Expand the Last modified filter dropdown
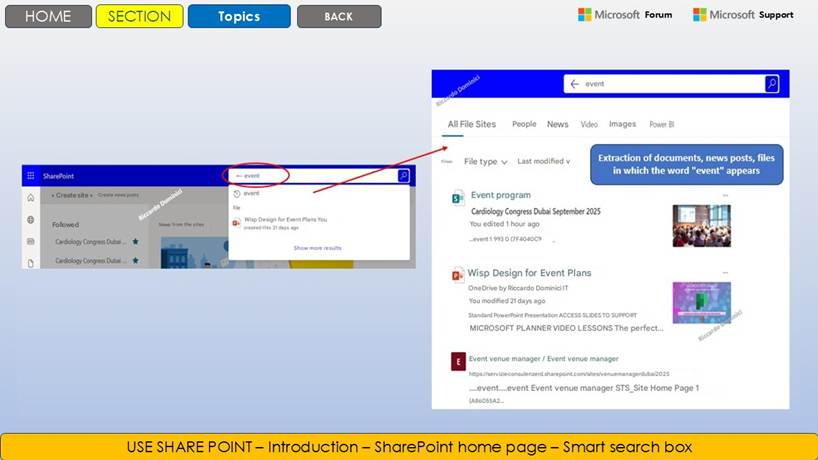Image resolution: width=818 pixels, height=460 pixels. pyautogui.click(x=544, y=161)
